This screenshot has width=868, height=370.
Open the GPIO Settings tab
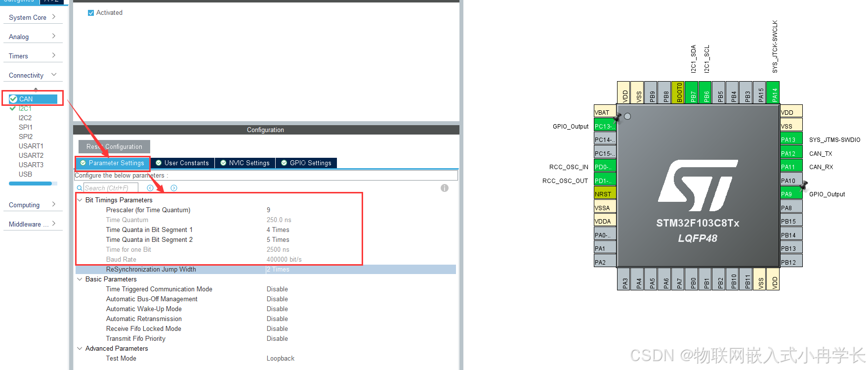306,163
